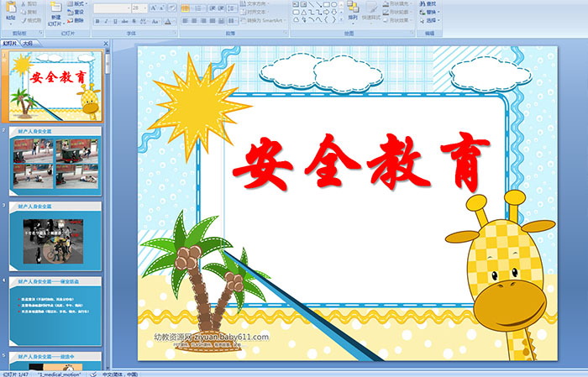Click the Increase Indent icon
This screenshot has width=588, height=377.
(x=221, y=8)
